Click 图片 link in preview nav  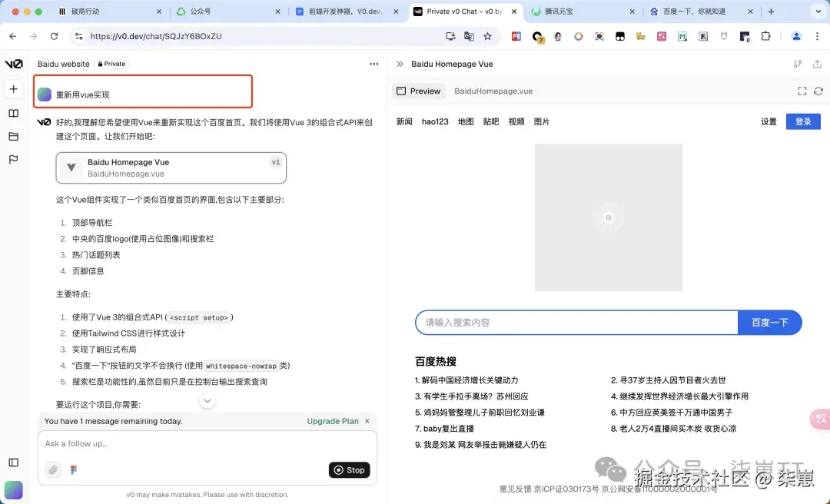click(542, 121)
